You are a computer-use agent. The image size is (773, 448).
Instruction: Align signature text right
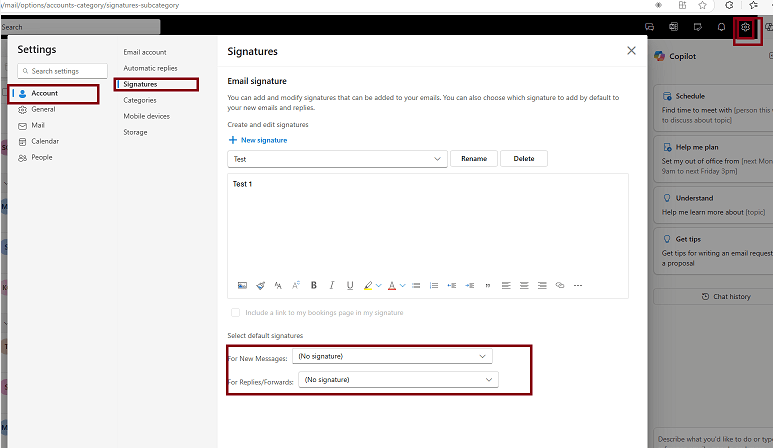(542, 285)
